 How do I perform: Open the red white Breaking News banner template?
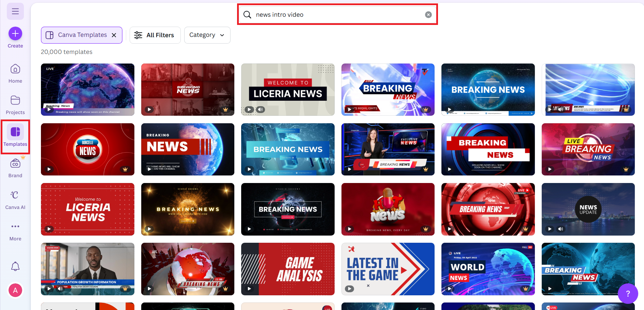(488, 149)
